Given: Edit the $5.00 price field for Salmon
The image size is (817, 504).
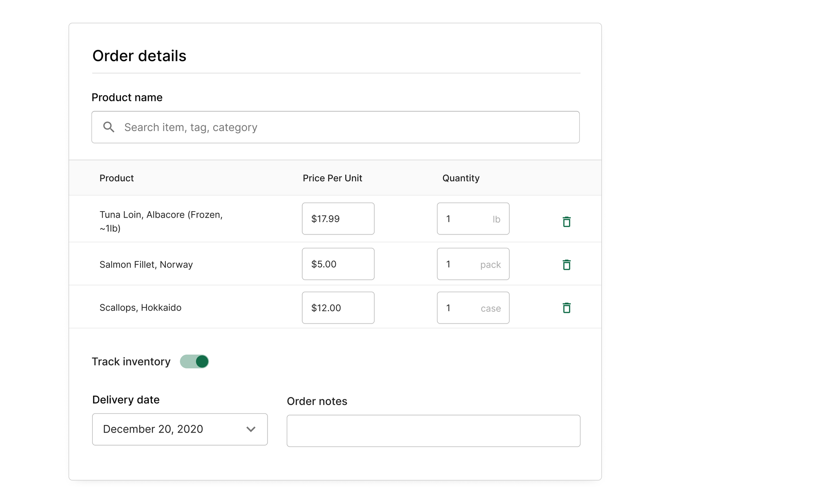Looking at the screenshot, I should coord(338,264).
